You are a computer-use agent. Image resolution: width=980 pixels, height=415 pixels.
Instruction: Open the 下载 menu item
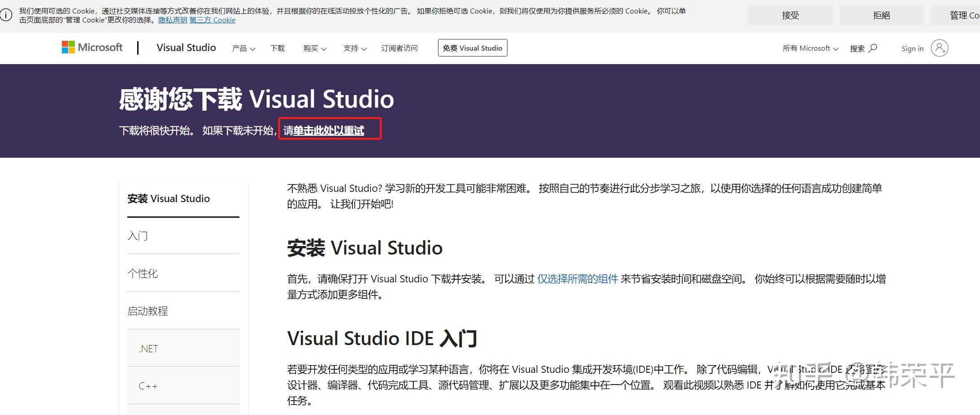click(278, 48)
